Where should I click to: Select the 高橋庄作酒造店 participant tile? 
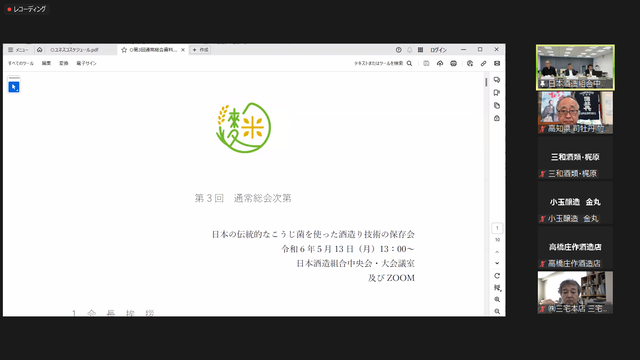coord(575,247)
